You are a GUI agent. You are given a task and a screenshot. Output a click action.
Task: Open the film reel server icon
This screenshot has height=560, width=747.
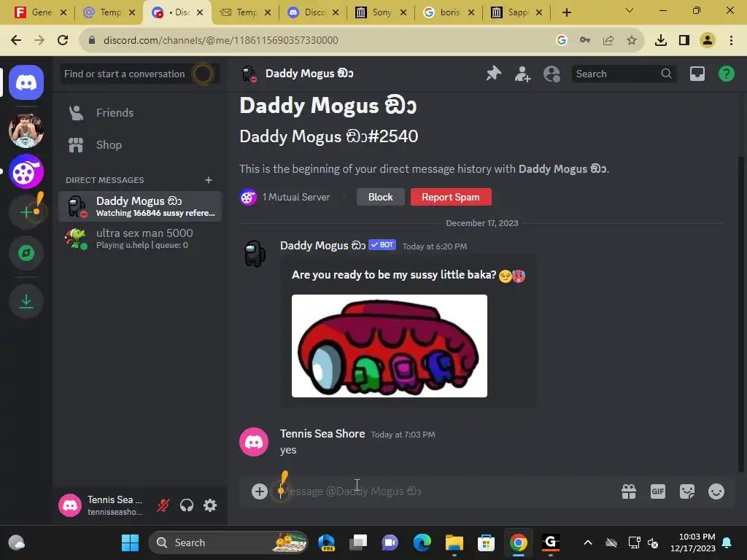coord(26,171)
